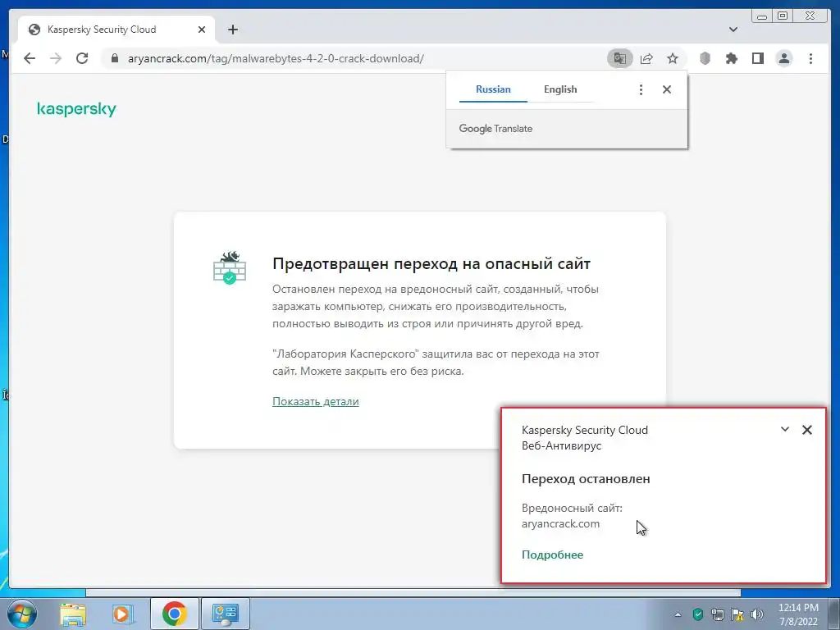Click the Google Translate label in popup
The image size is (840, 630).
(x=495, y=129)
